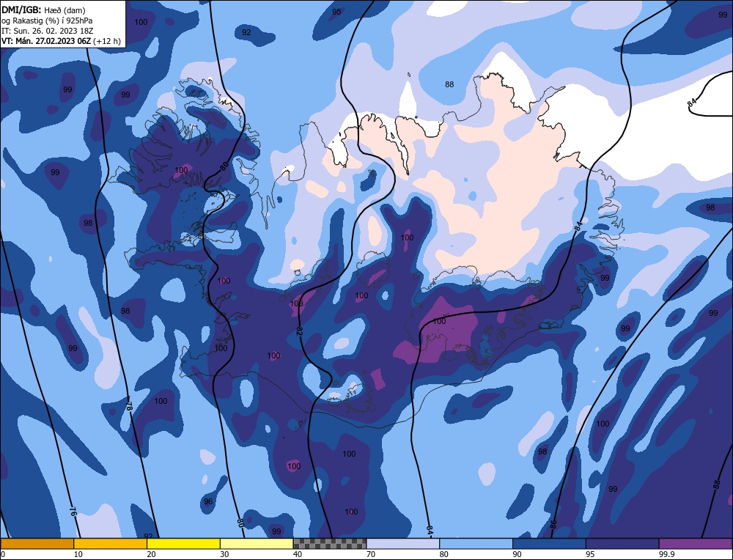Select the '40' legend tick label
This screenshot has height=560, width=733.
tap(298, 554)
